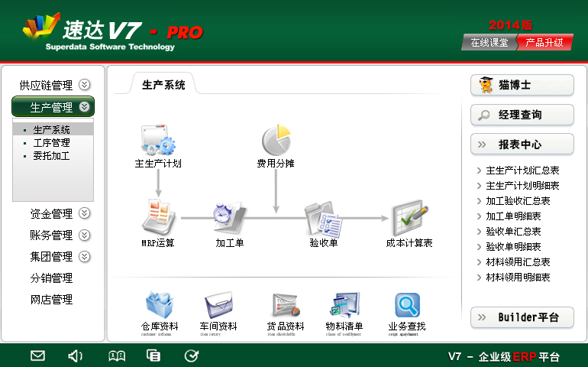Click the 产品升级 button
Screen dimensions: 588x367
544,43
